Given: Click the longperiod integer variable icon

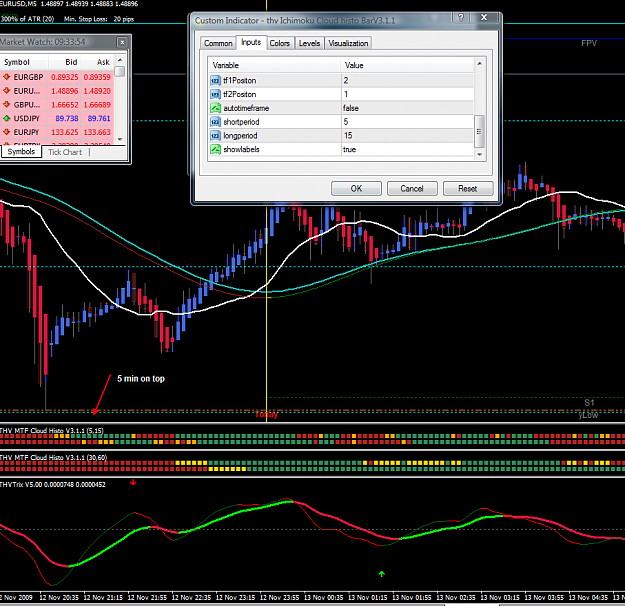Looking at the screenshot, I should coord(215,136).
